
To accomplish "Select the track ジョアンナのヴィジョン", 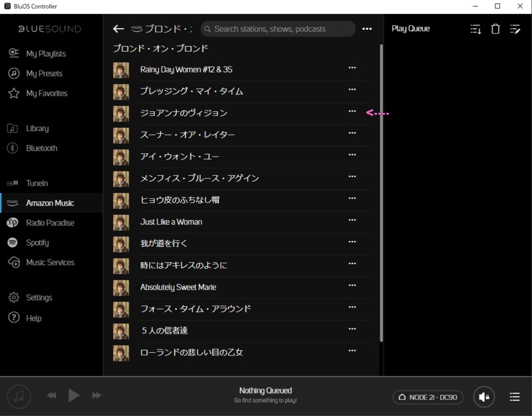I will coord(184,113).
